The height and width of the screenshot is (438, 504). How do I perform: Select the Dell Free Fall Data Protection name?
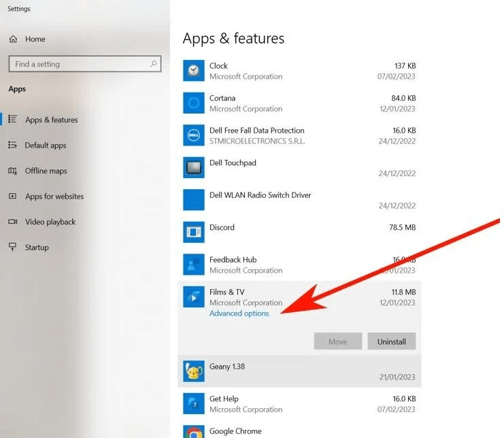tap(257, 131)
